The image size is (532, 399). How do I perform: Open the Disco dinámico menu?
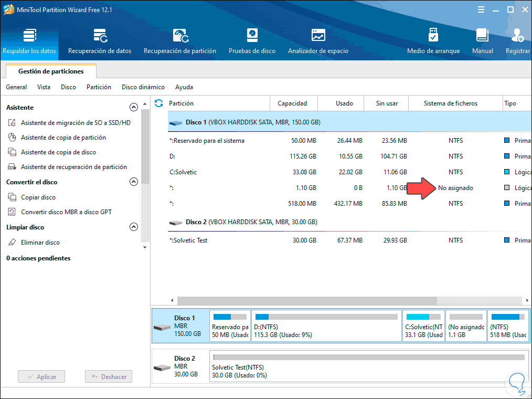click(143, 87)
